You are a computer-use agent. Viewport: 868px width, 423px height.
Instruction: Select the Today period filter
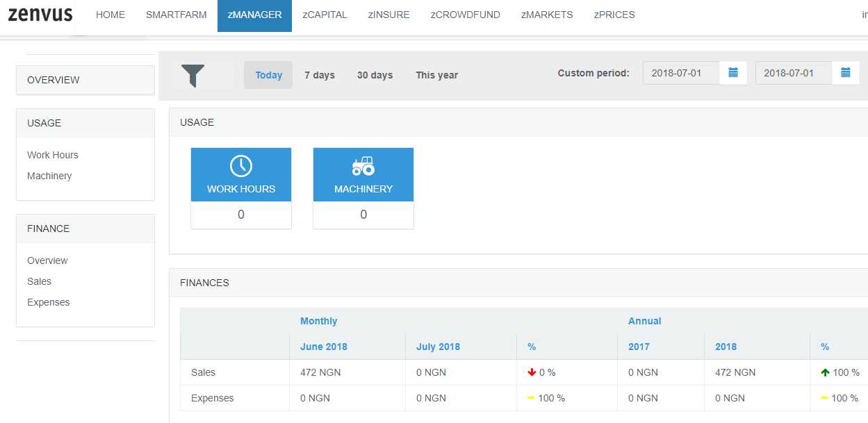coord(268,75)
